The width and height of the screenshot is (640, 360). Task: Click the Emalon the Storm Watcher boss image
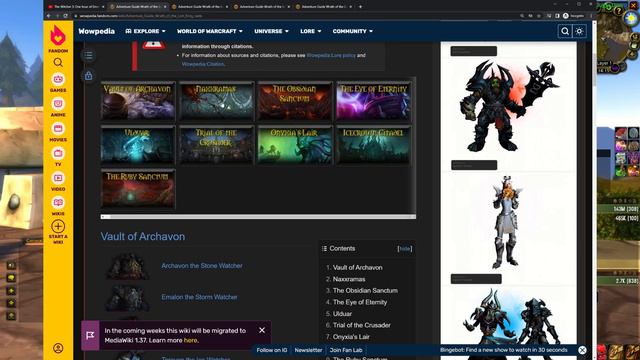coord(127,298)
